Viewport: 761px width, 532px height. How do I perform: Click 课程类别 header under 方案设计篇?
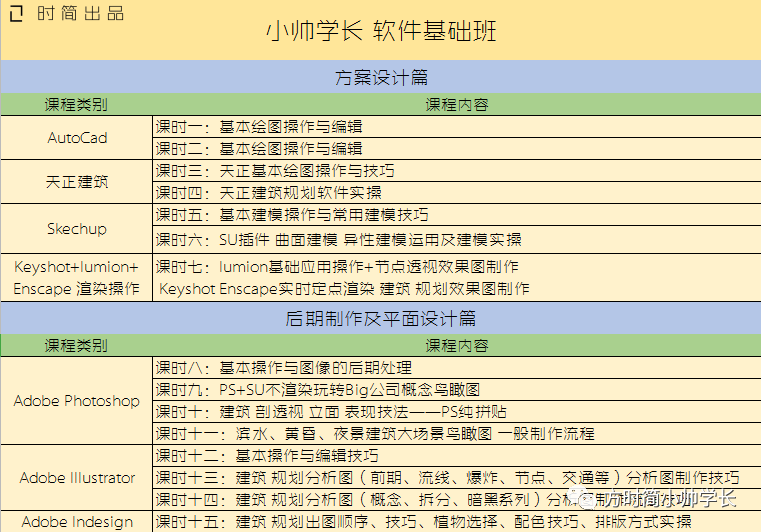tap(76, 104)
